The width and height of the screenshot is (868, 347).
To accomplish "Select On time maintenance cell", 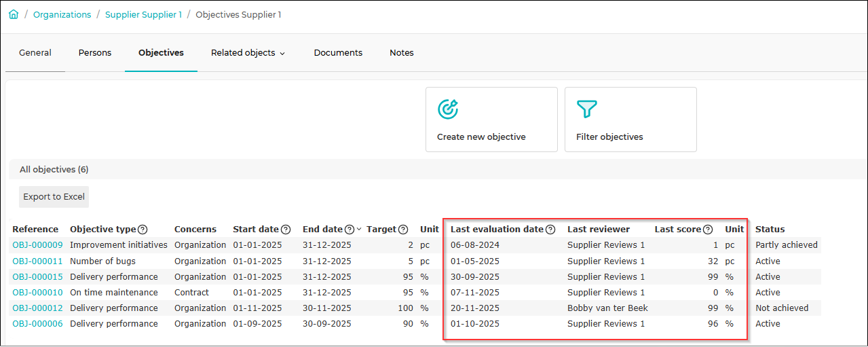I will (x=114, y=293).
